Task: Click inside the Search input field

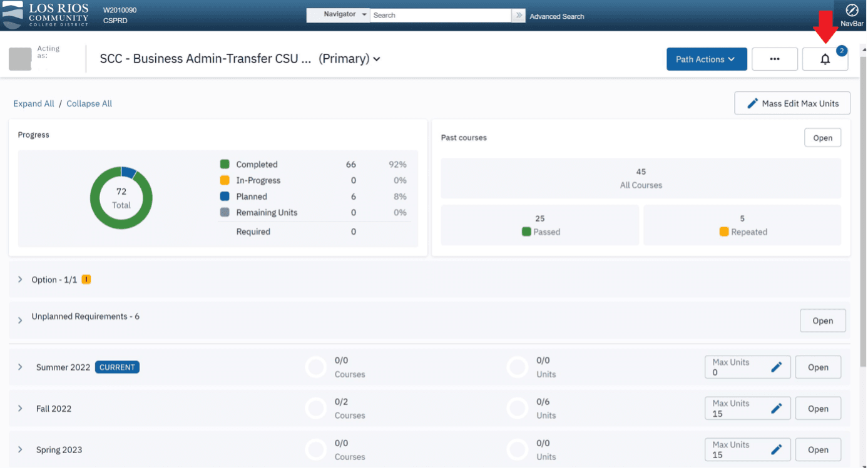Action: 441,15
